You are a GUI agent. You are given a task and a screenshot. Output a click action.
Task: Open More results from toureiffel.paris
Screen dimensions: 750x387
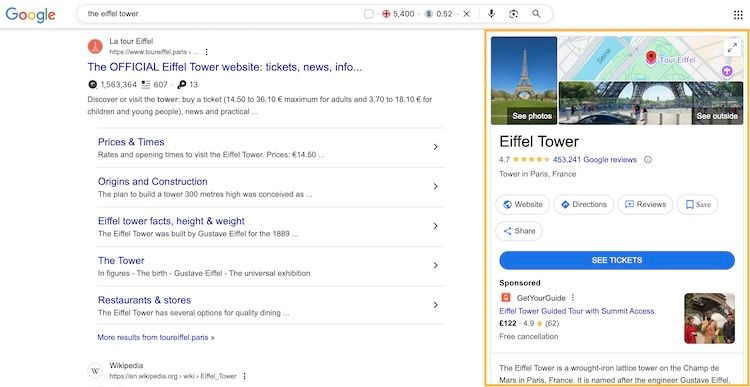(156, 337)
